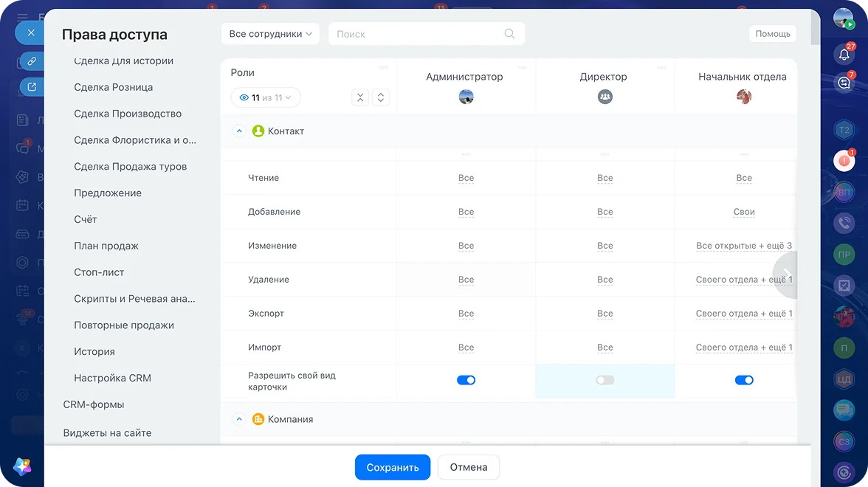The width and height of the screenshot is (868, 487).
Task: Collapse the Контакт section
Action: [x=239, y=131]
